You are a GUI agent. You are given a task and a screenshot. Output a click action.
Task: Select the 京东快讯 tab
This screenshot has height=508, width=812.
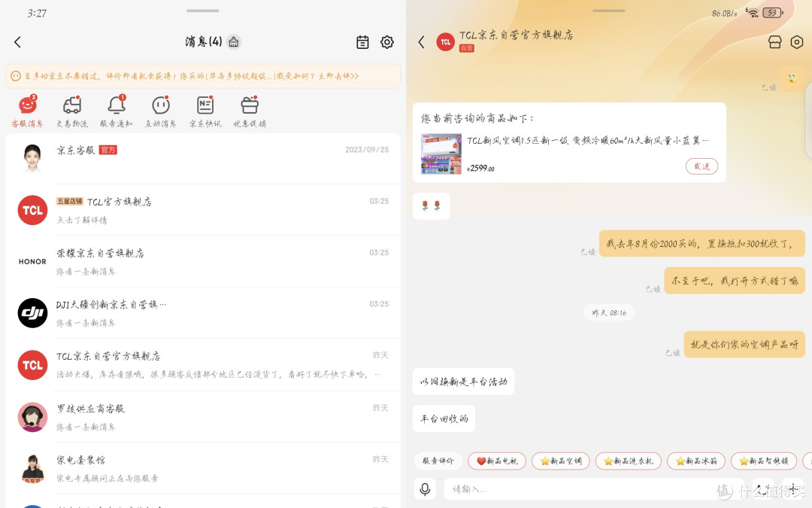tap(205, 111)
